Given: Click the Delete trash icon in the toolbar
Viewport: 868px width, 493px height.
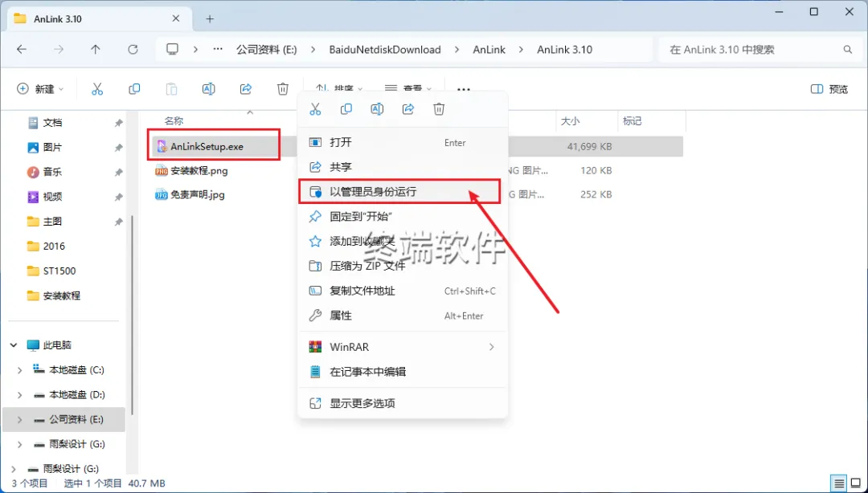Looking at the screenshot, I should tap(283, 88).
